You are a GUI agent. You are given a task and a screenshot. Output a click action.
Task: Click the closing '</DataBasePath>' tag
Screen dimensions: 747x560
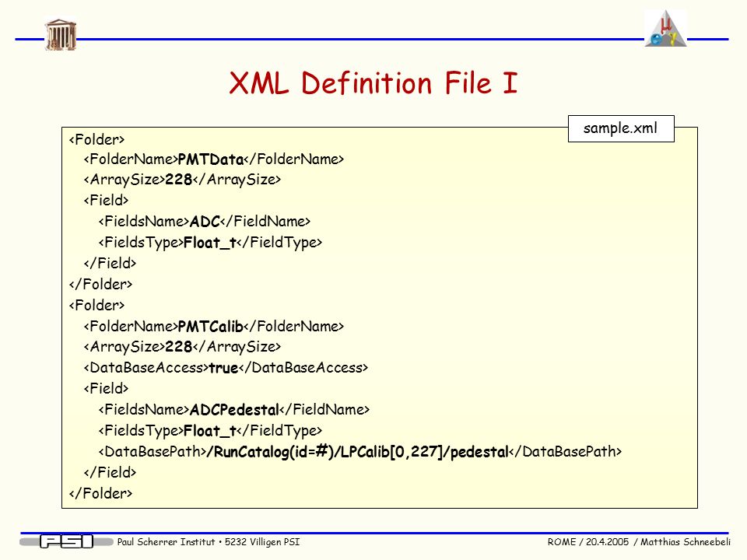click(566, 451)
